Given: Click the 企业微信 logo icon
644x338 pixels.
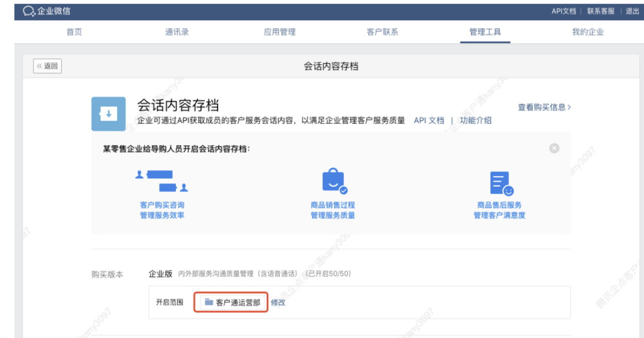Looking at the screenshot, I should click(x=29, y=11).
